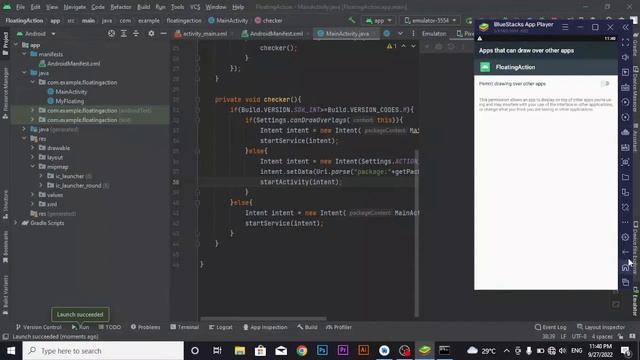This screenshot has width=640, height=360.
Task: Click the editor horizontal scrollbar
Action: click(263, 318)
